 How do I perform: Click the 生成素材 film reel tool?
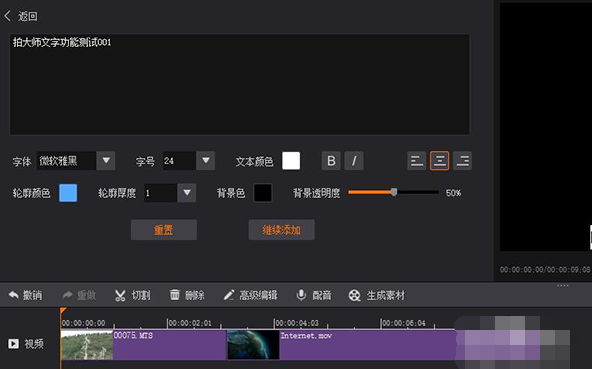pyautogui.click(x=376, y=295)
